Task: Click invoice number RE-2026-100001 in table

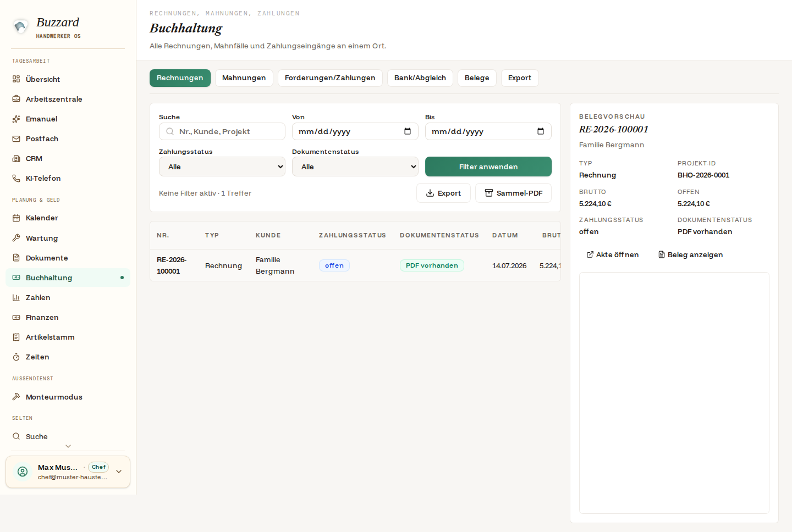Action: [172, 265]
